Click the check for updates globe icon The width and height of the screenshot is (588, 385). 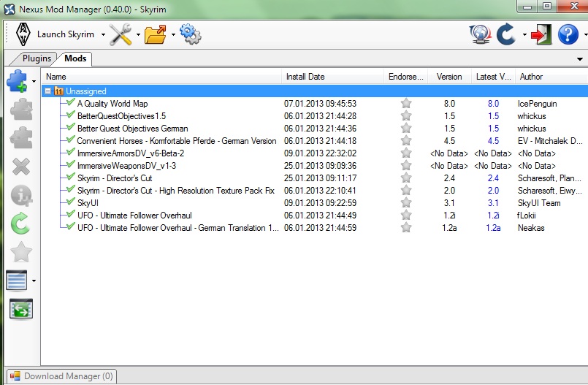[479, 34]
